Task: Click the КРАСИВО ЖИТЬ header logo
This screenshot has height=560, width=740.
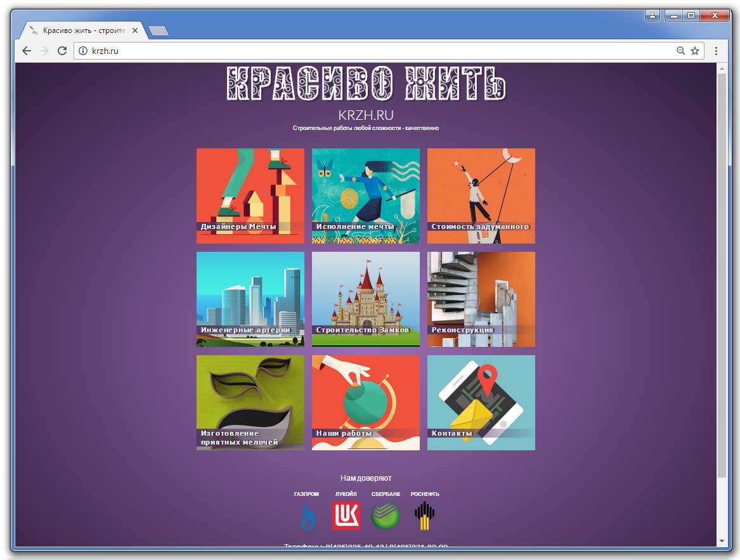Action: coord(366,84)
